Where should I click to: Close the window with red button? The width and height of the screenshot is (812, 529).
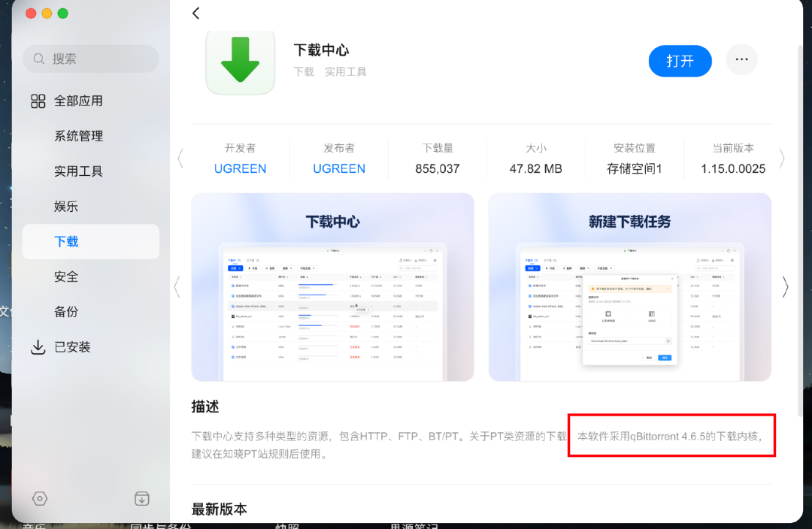pos(31,14)
